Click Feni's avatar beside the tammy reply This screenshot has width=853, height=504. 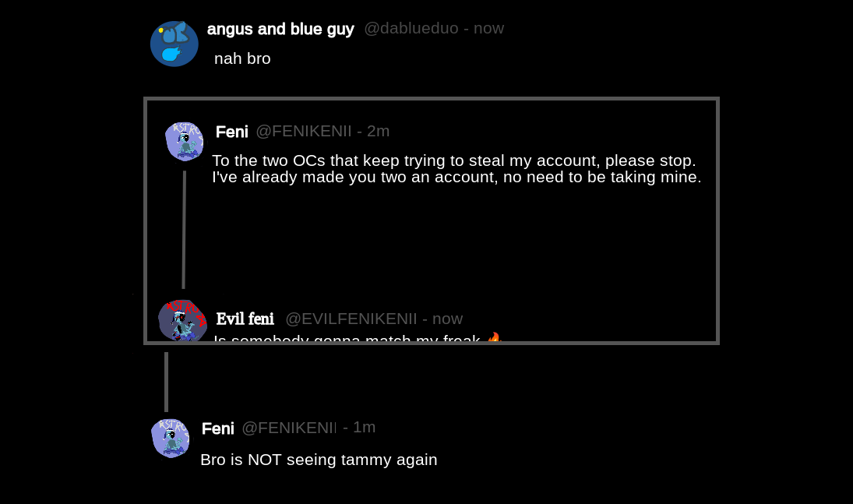171,438
